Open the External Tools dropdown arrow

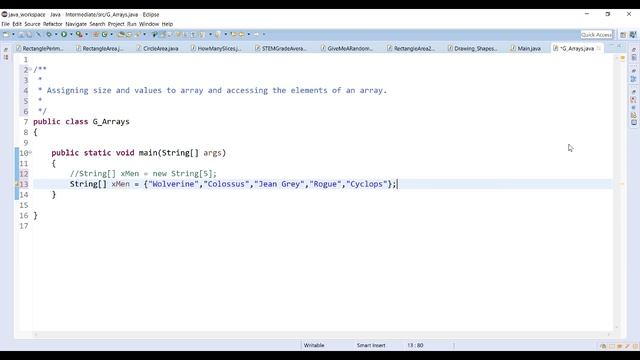coord(87,35)
